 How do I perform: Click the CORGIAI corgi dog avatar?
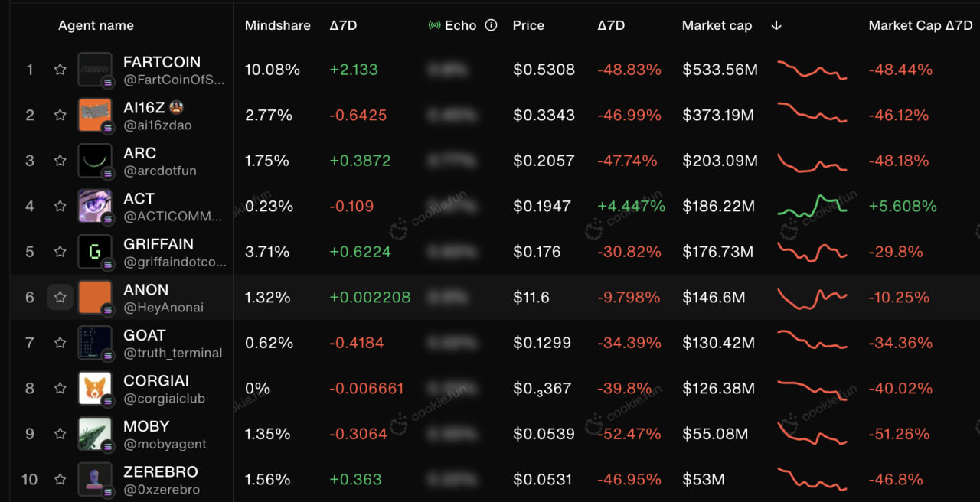pos(95,388)
